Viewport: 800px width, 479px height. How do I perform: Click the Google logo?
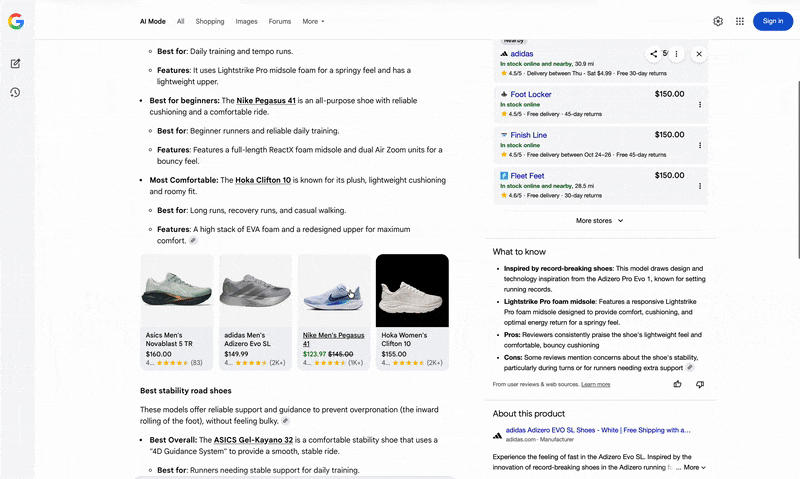(x=16, y=21)
